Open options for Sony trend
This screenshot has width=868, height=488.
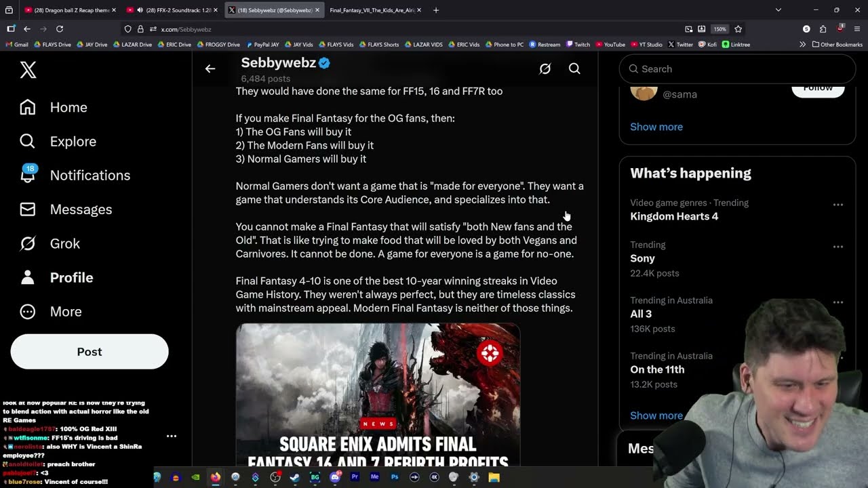coord(838,247)
